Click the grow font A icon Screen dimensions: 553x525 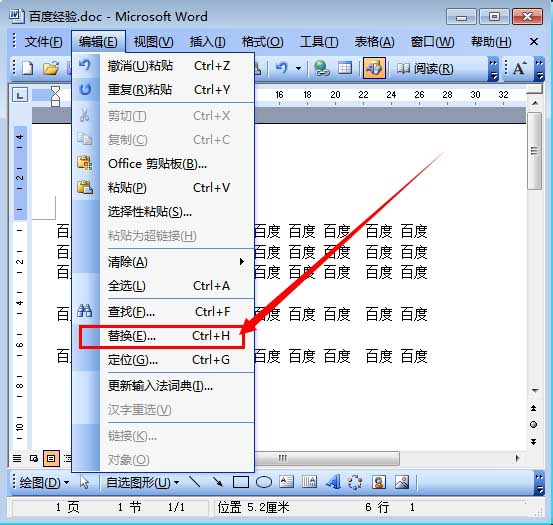[x=519, y=68]
